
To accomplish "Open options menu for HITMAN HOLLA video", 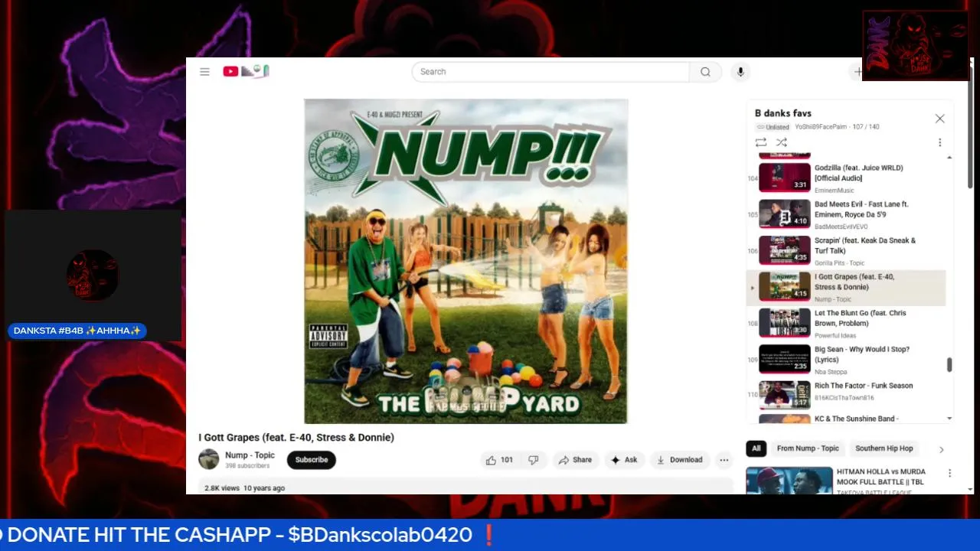I will pos(949,474).
